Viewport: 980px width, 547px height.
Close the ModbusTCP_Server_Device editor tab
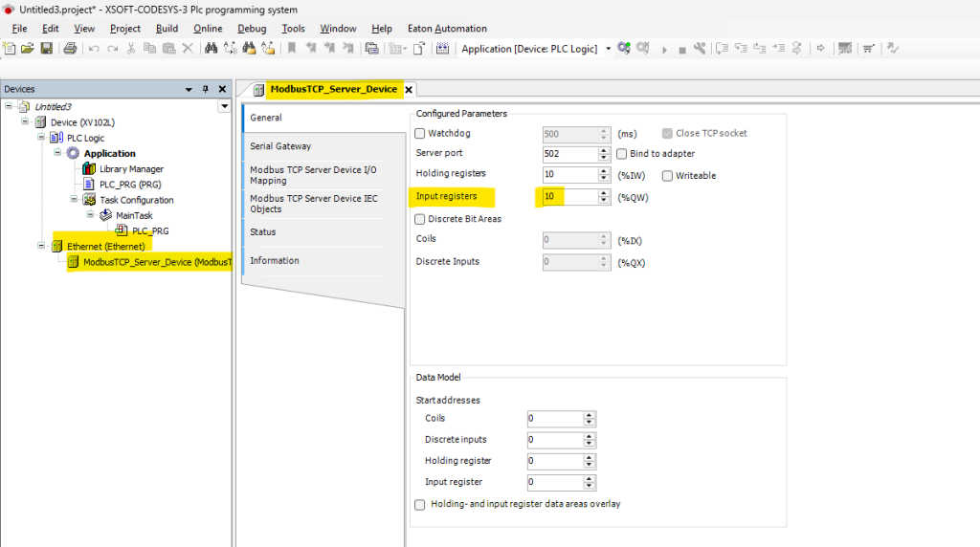409,90
